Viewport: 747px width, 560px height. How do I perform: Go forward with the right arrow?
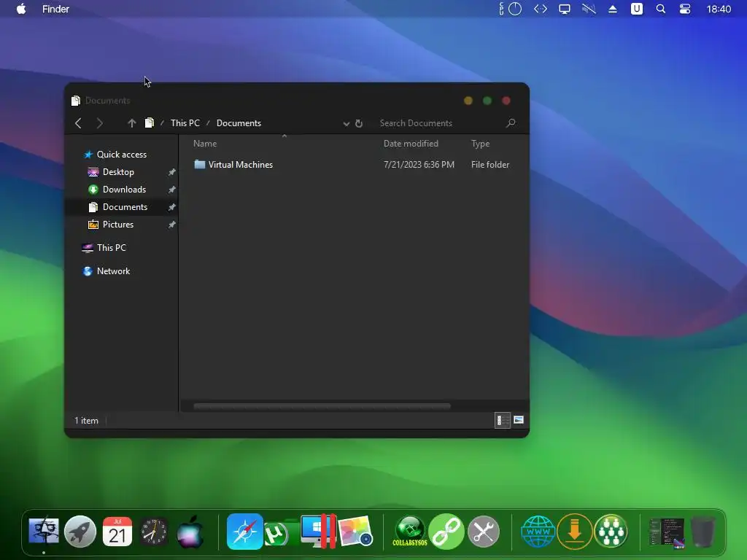(99, 123)
